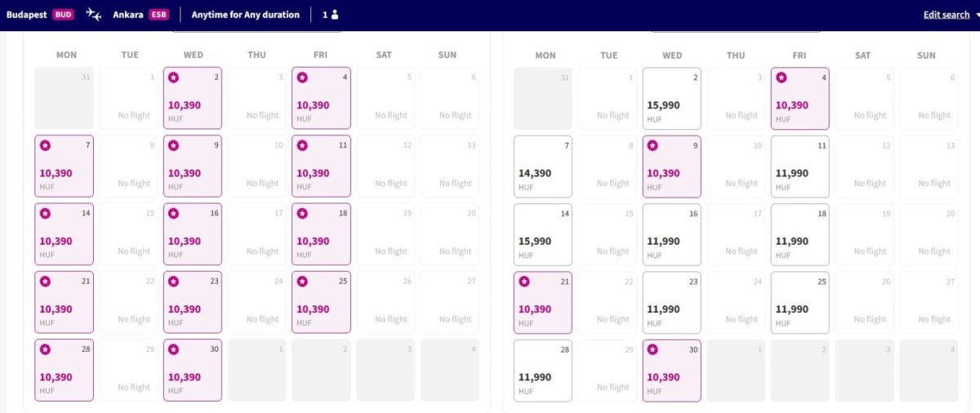The image size is (980, 413).
Task: Select return Monday 7 fare 14,390 HUF
Action: (x=543, y=167)
